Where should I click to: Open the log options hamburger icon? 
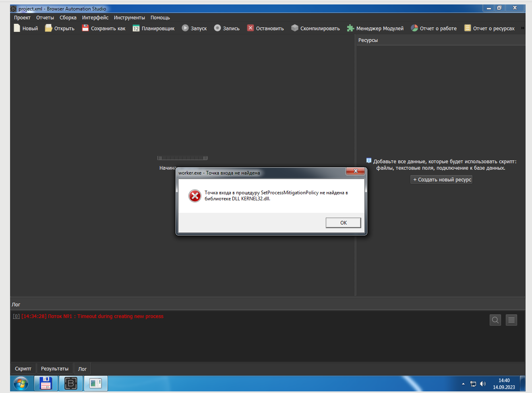click(x=511, y=320)
